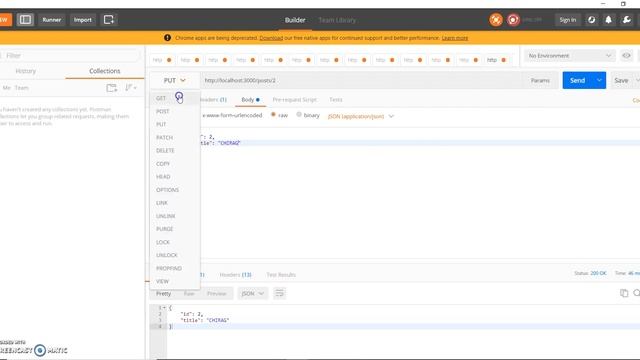Open settings with the wrench icon
The height and width of the screenshot is (360, 640).
(x=627, y=20)
